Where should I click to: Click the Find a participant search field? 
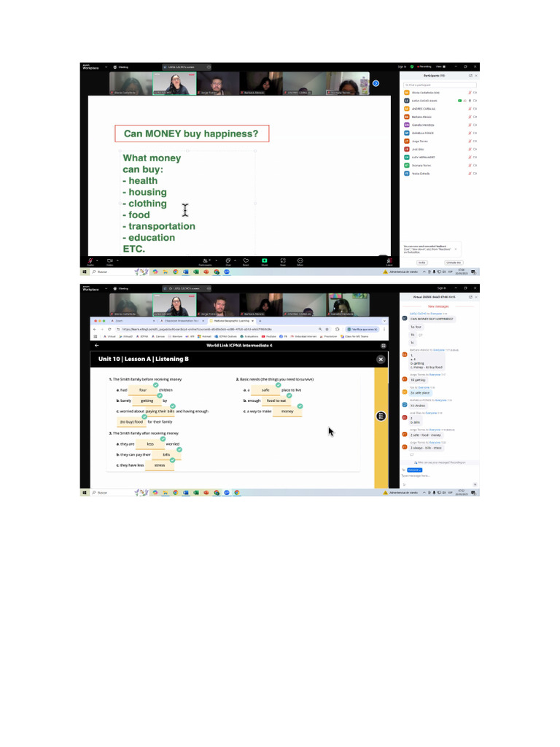point(440,85)
